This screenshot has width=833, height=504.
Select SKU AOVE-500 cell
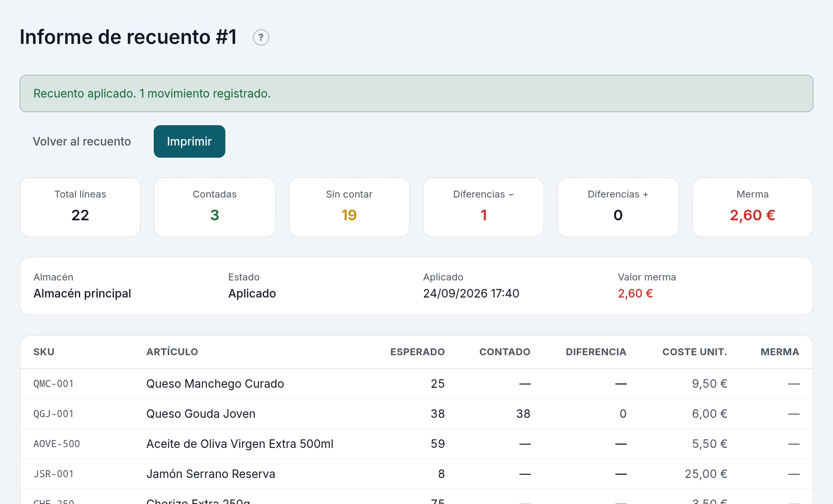(57, 444)
